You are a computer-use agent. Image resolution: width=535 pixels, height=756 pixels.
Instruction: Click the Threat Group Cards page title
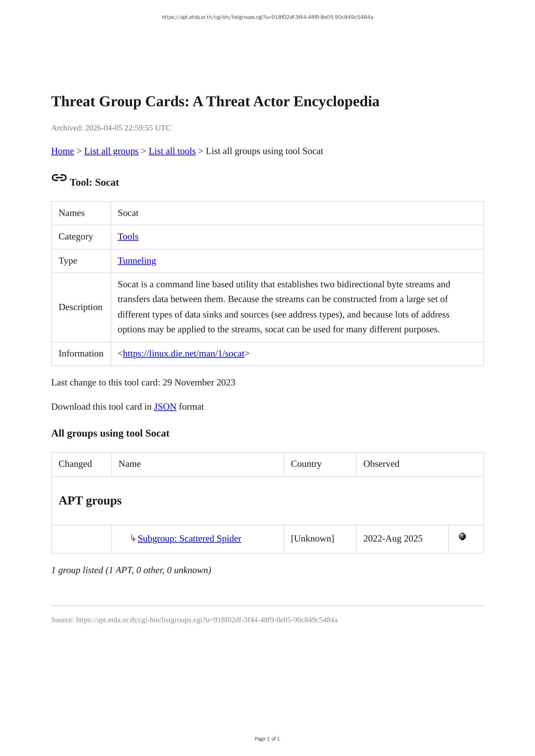click(x=215, y=102)
